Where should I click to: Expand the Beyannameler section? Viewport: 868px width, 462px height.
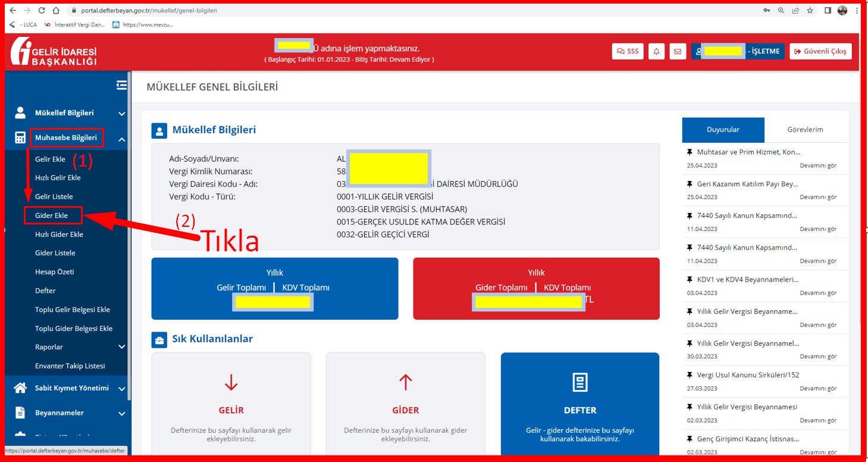[121, 413]
